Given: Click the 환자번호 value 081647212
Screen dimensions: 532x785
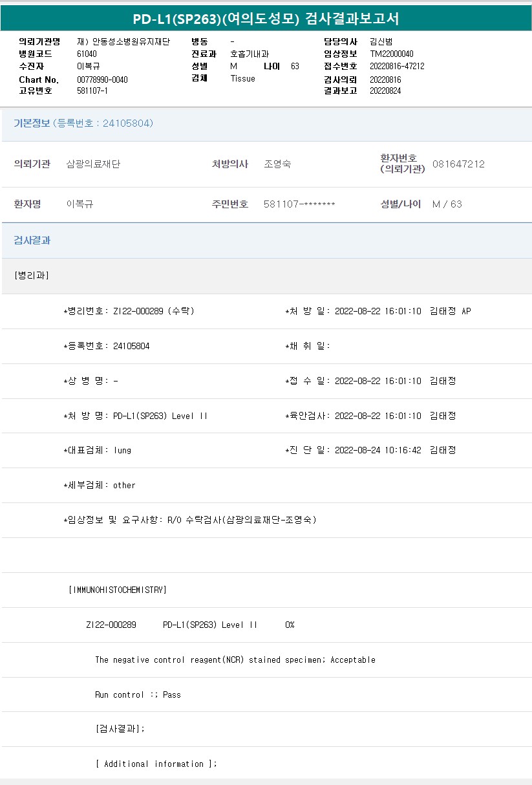Looking at the screenshot, I should click(458, 164).
